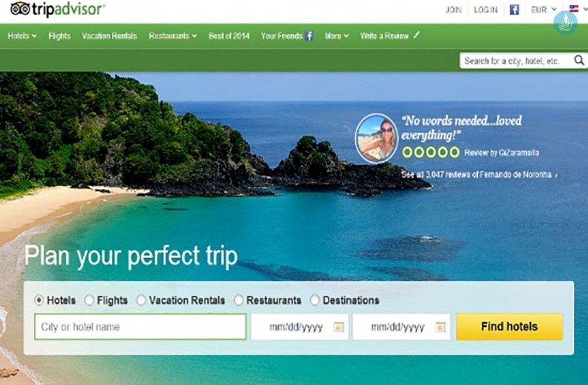
Task: Select the Flights radio button
Action: tap(89, 300)
